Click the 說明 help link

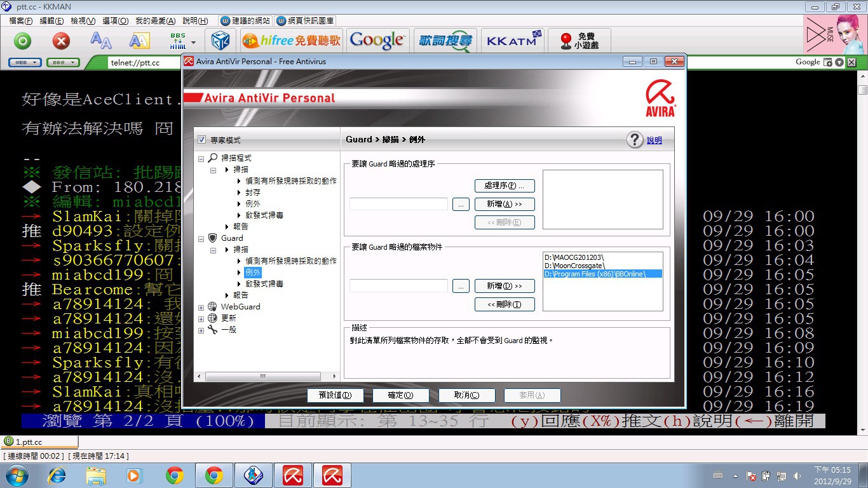click(x=654, y=140)
